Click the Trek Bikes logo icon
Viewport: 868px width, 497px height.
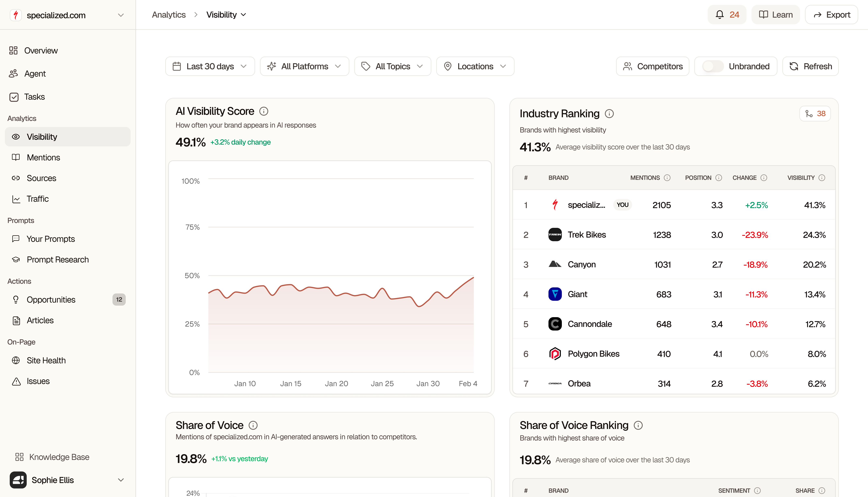555,235
